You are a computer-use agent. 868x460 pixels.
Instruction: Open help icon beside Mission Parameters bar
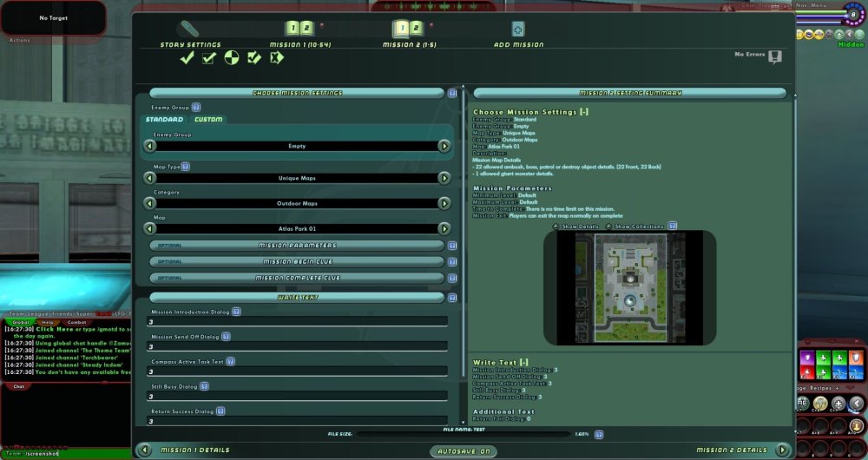452,246
